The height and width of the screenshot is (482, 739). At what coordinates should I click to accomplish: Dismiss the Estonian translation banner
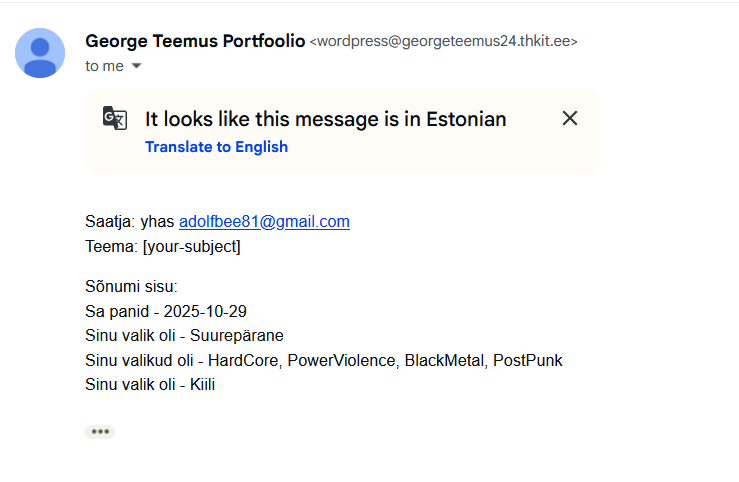coord(570,118)
